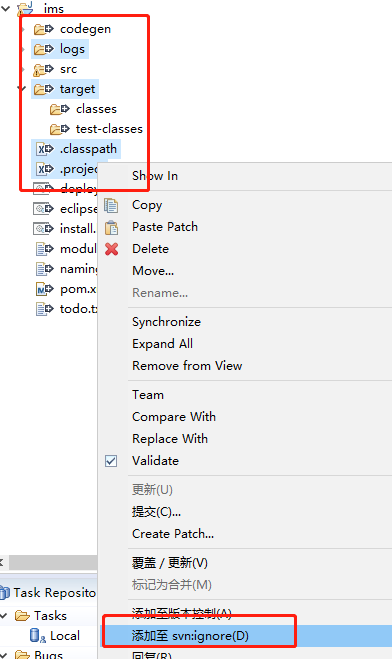Image resolution: width=392 pixels, height=659 pixels.
Task: Click the codegen folder icon
Action: (43, 29)
